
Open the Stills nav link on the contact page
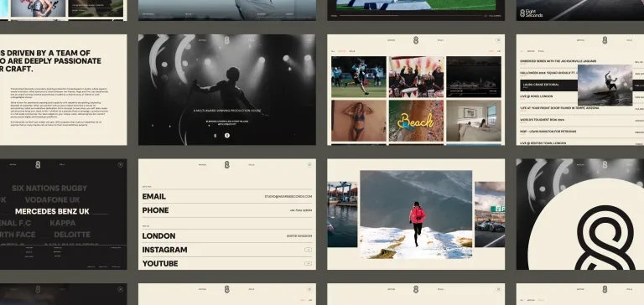252,164
